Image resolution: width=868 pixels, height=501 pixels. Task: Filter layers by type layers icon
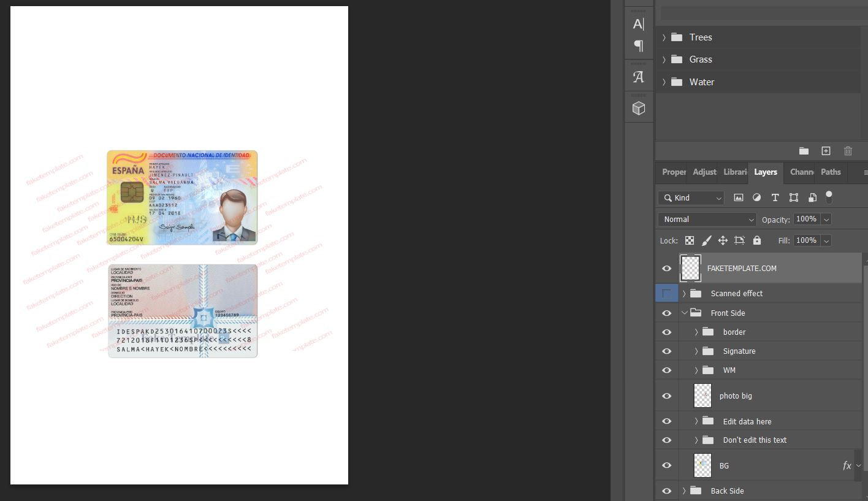coord(775,197)
